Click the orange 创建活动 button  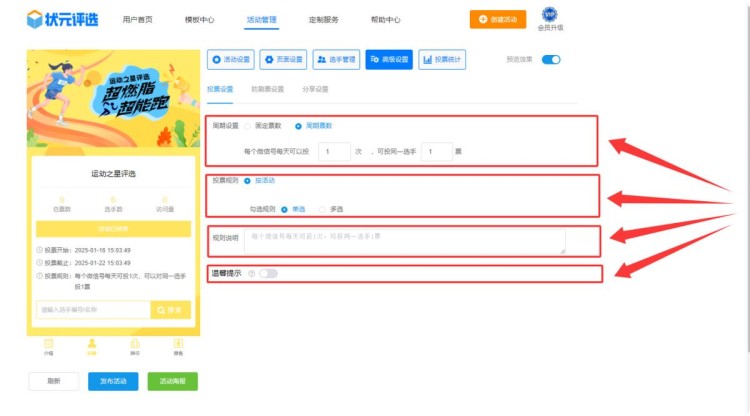coord(497,19)
